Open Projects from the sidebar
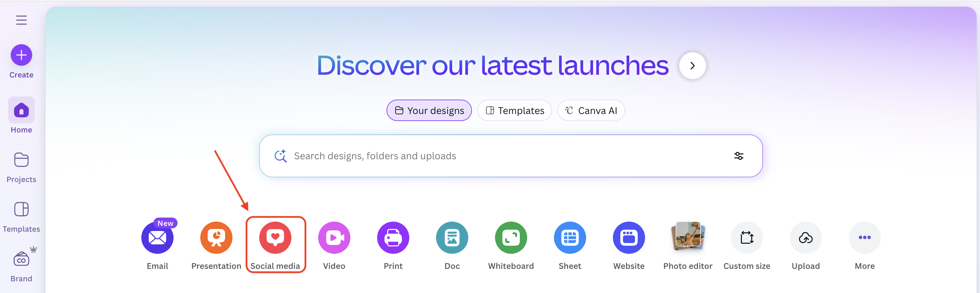The width and height of the screenshot is (980, 293). (21, 167)
